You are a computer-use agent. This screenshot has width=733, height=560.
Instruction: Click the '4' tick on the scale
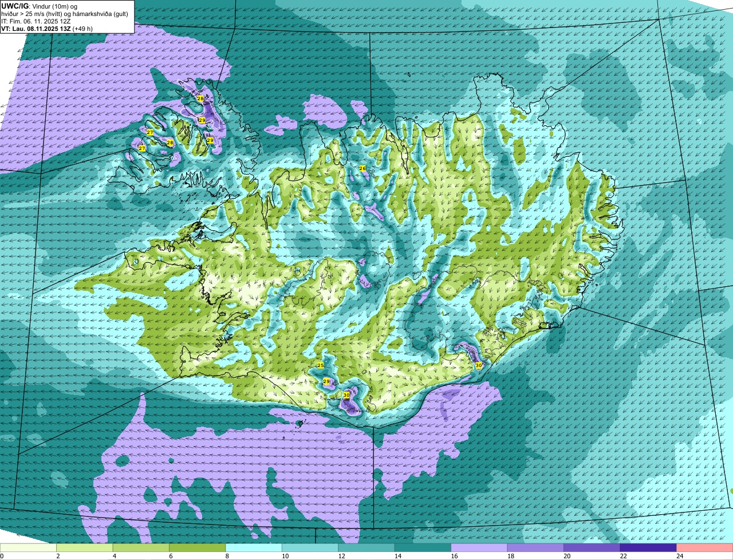pos(114,556)
